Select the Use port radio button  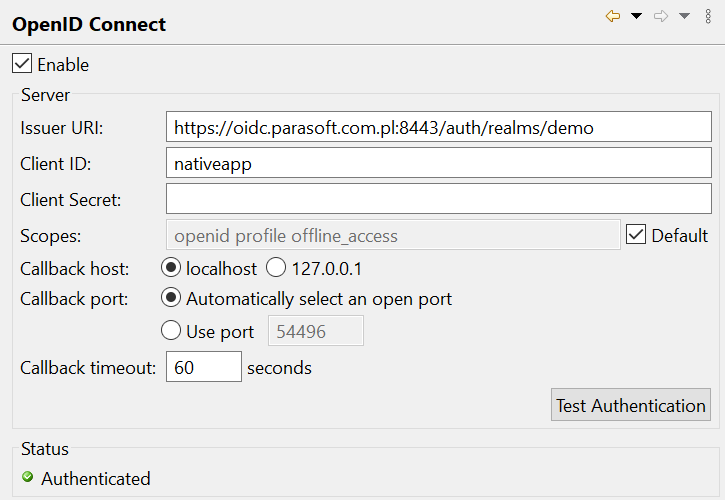(x=171, y=330)
